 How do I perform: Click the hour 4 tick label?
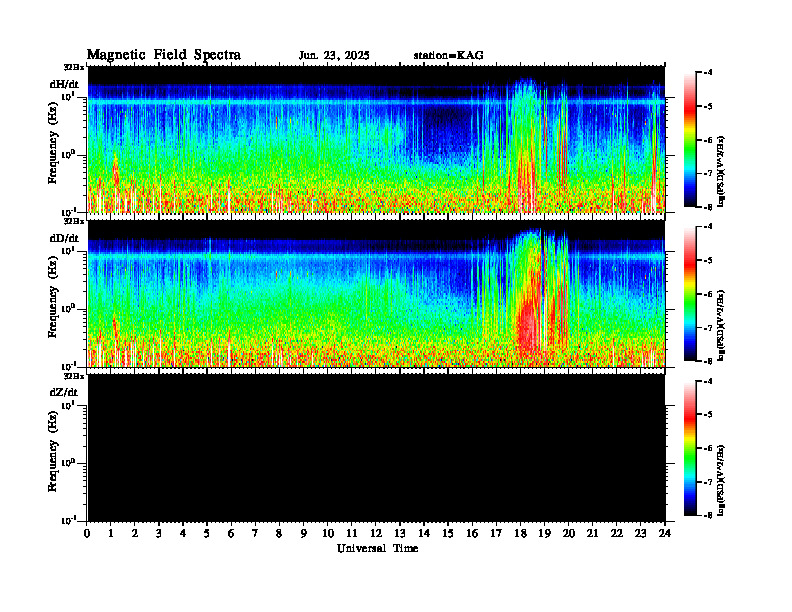pyautogui.click(x=183, y=533)
